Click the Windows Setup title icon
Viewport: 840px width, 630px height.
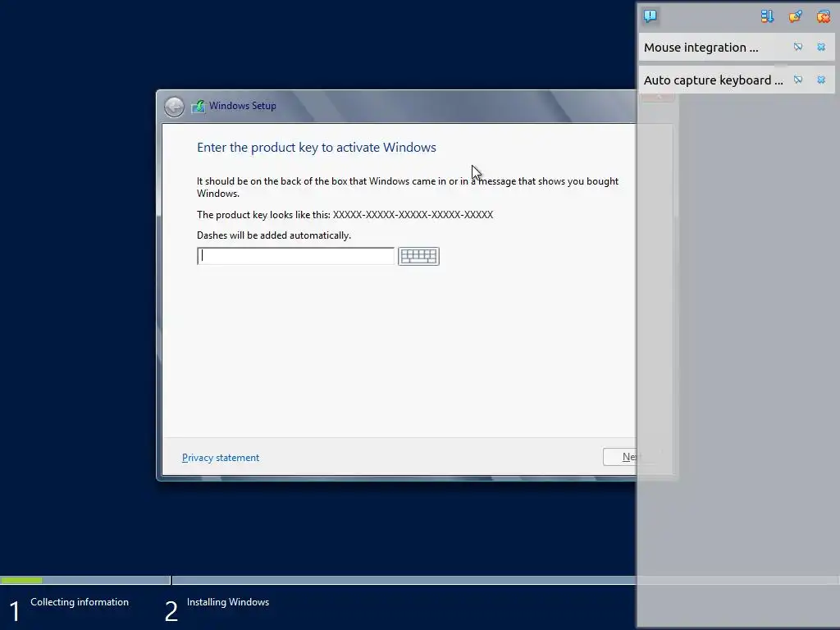pos(199,106)
